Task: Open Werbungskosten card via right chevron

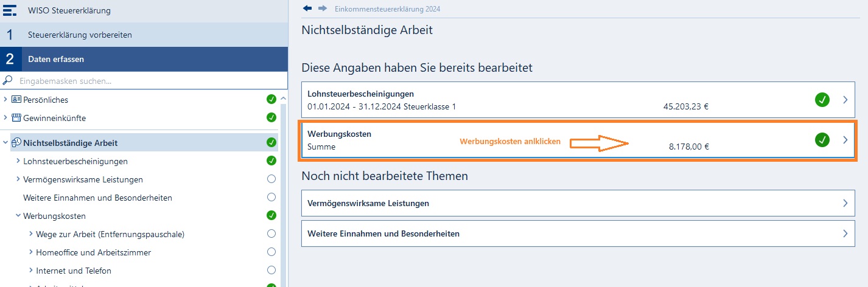Action: coord(845,140)
